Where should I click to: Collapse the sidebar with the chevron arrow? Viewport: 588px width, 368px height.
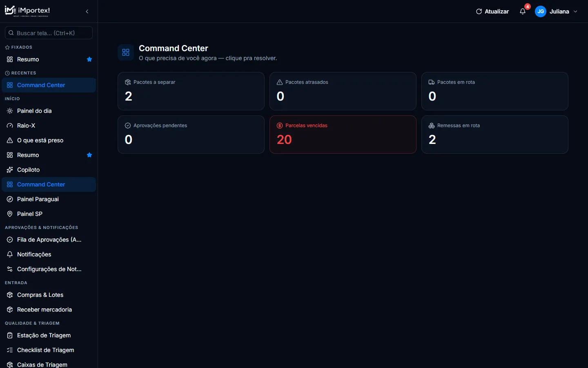[x=87, y=11]
